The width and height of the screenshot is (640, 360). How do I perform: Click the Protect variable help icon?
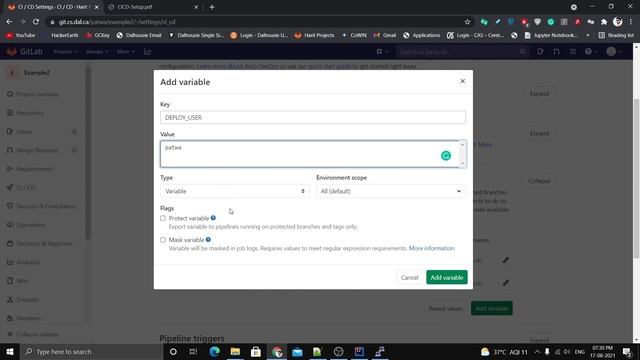pos(213,218)
